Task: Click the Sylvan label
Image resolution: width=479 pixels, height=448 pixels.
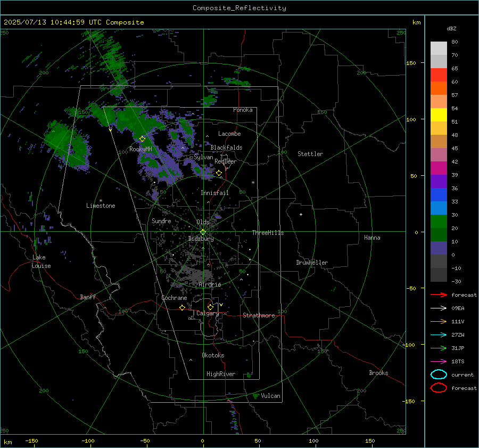Action: click(203, 157)
